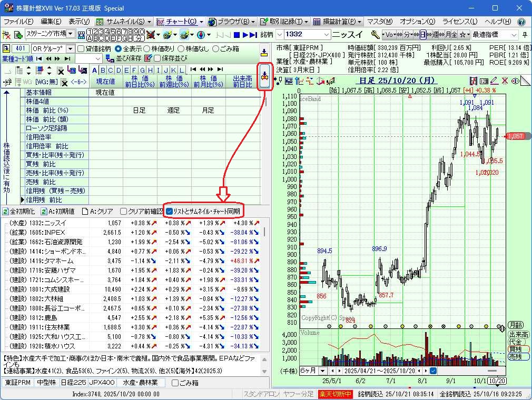Click the pin icon at top right
The image size is (532, 400).
[x=525, y=35]
